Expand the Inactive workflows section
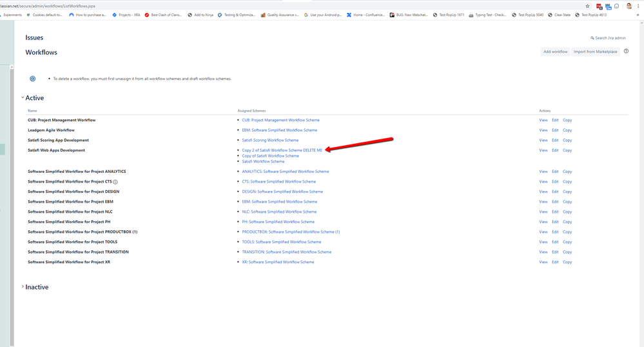This screenshot has width=644, height=347. pyautogui.click(x=23, y=286)
